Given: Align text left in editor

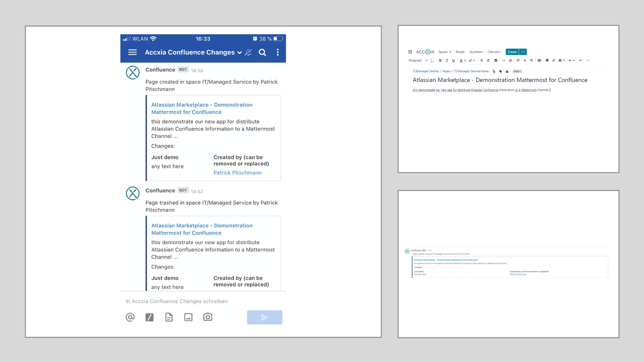Looking at the screenshot, I should [x=518, y=60].
